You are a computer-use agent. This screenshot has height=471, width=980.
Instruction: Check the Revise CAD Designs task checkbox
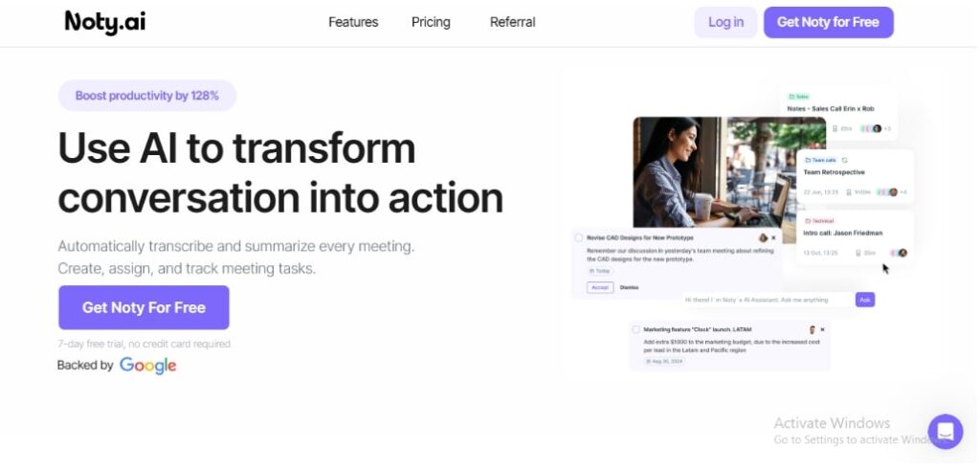point(579,237)
